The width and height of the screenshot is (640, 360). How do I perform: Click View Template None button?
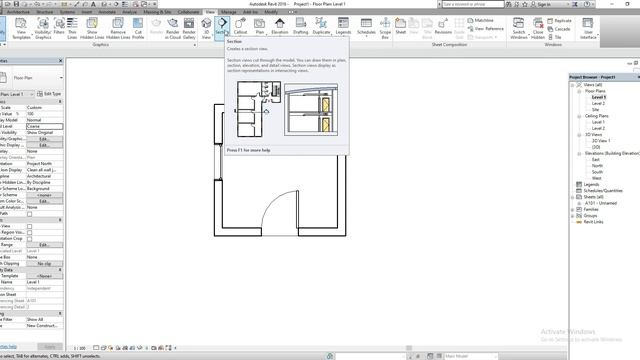pyautogui.click(x=44, y=276)
